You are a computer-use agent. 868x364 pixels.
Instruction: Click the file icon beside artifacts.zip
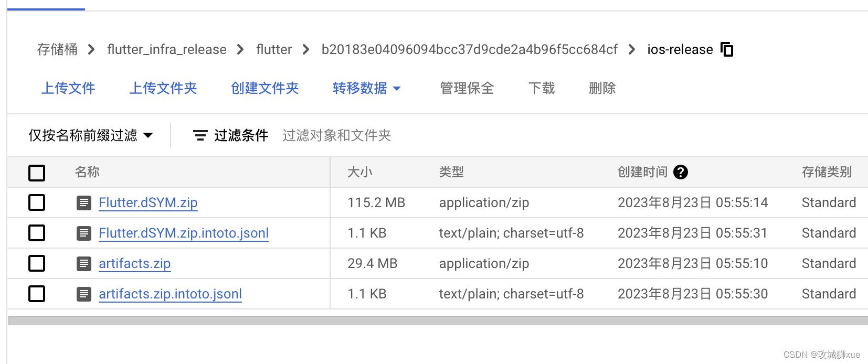84,263
